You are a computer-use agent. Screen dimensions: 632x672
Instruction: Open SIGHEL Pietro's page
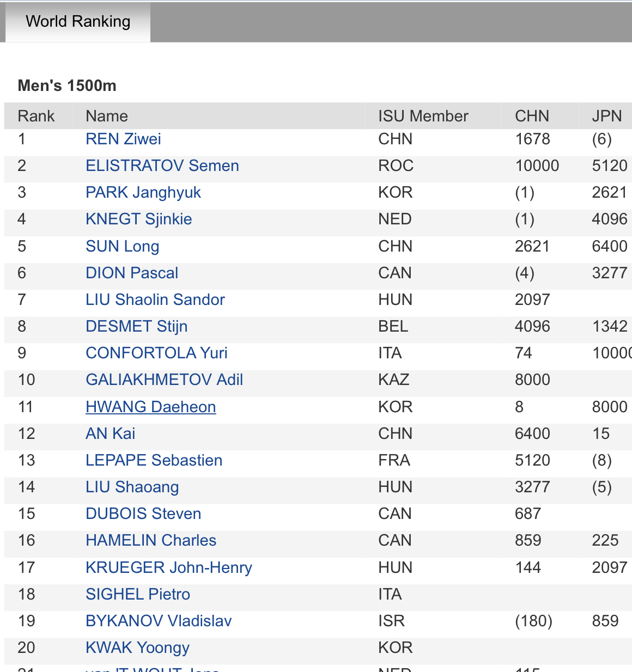[137, 594]
